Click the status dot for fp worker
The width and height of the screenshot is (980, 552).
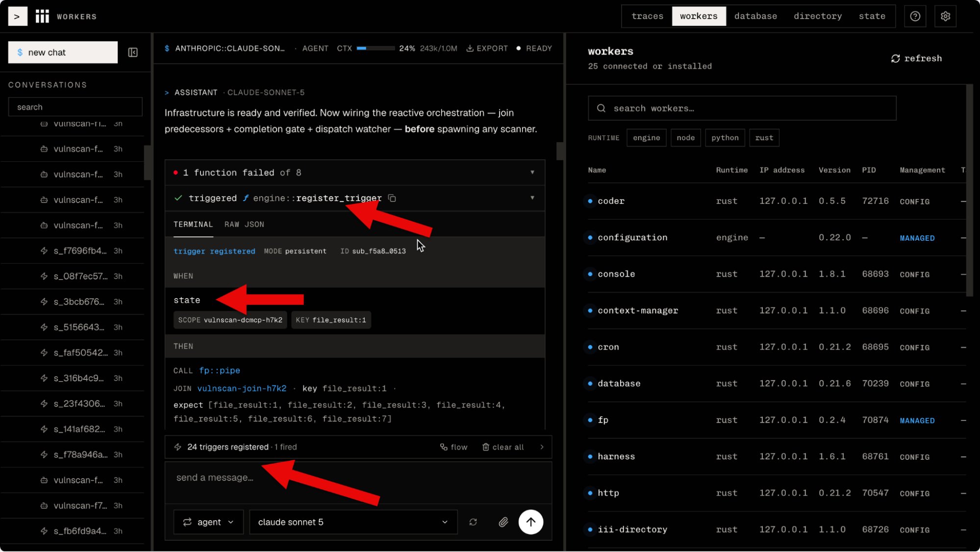590,420
